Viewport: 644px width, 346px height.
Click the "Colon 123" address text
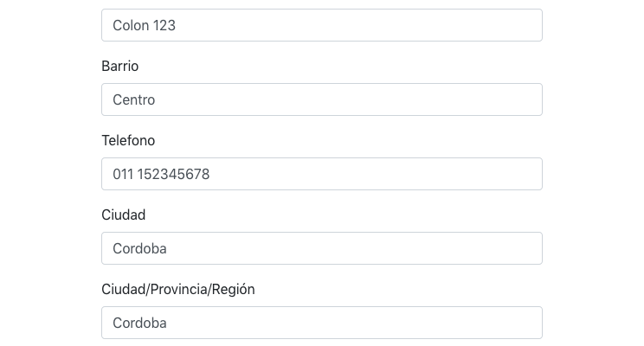pos(144,26)
